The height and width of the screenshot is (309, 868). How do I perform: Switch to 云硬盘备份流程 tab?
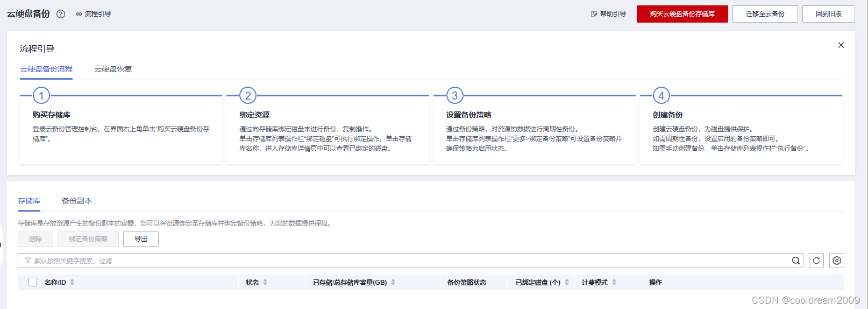click(x=46, y=69)
